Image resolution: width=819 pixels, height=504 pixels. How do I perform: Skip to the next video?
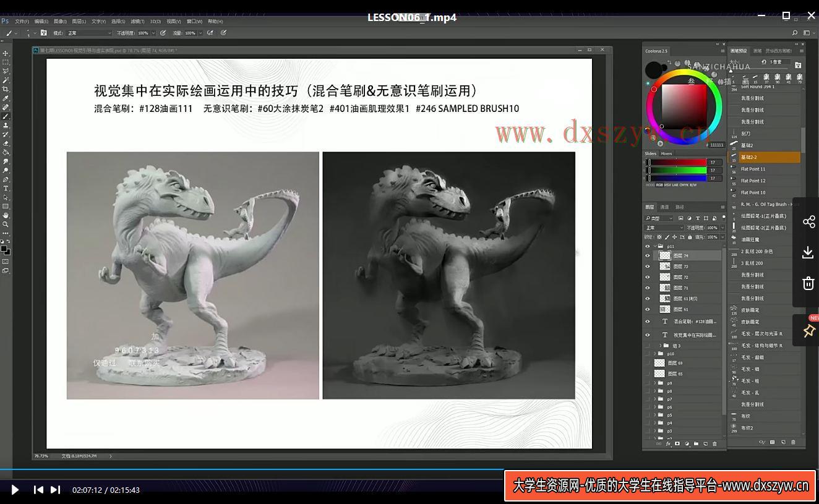point(55,490)
